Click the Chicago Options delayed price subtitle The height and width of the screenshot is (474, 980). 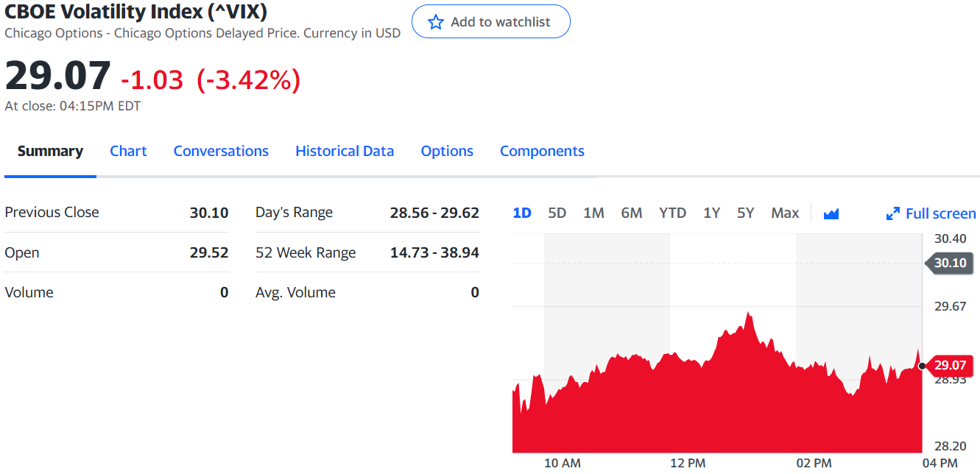[202, 33]
